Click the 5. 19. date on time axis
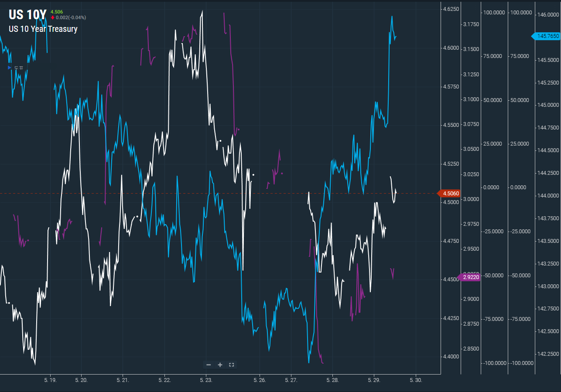The image size is (561, 392). click(x=50, y=380)
